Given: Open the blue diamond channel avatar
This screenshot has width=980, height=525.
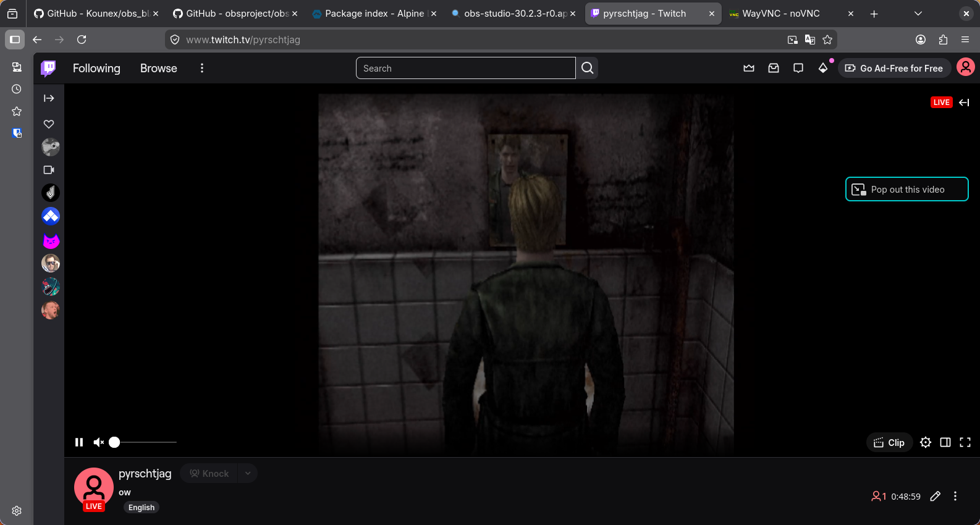Looking at the screenshot, I should point(51,216).
